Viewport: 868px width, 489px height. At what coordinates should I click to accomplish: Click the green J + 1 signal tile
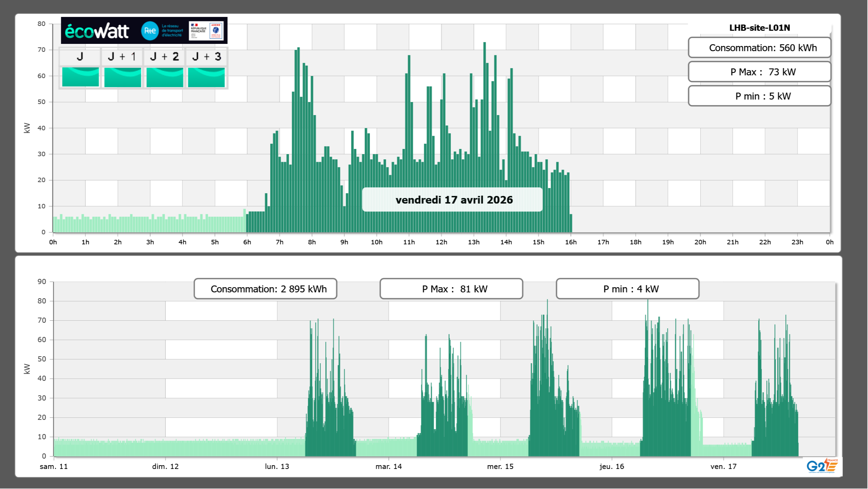(x=122, y=77)
